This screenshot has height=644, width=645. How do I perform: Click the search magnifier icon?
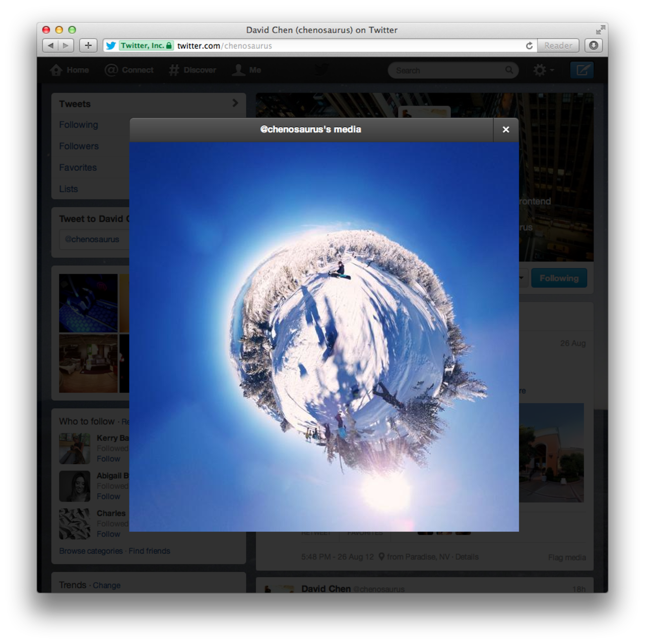tap(509, 70)
